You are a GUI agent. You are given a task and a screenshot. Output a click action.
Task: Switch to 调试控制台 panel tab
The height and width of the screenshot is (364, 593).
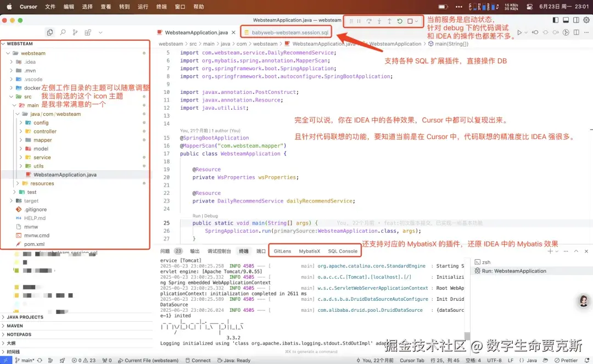tap(219, 251)
